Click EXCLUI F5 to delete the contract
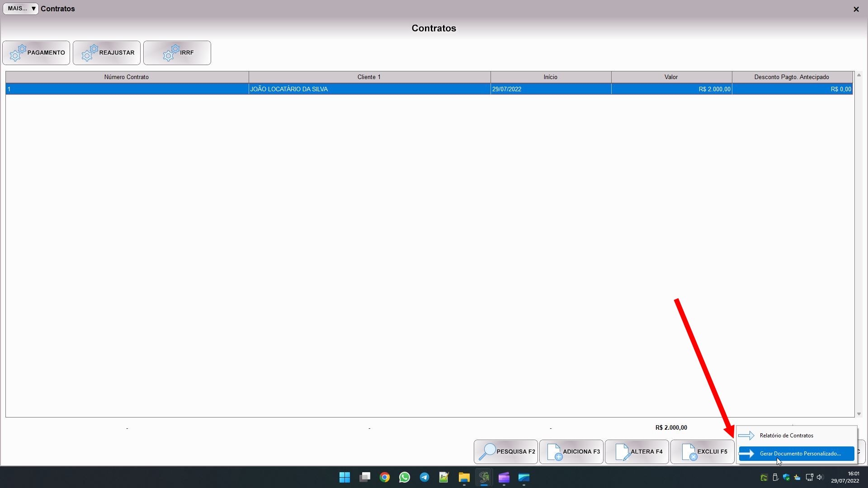 (703, 451)
